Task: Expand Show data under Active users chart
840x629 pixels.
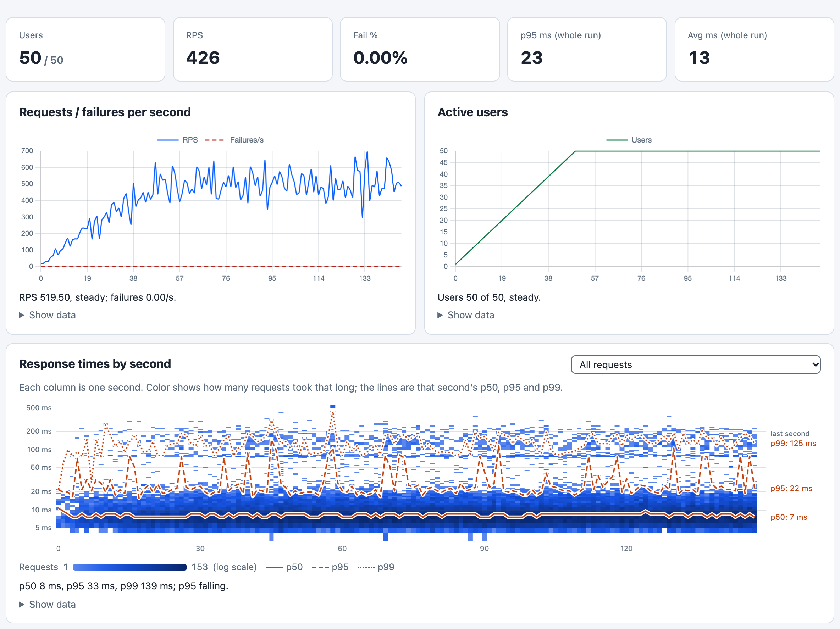Action: 466,315
